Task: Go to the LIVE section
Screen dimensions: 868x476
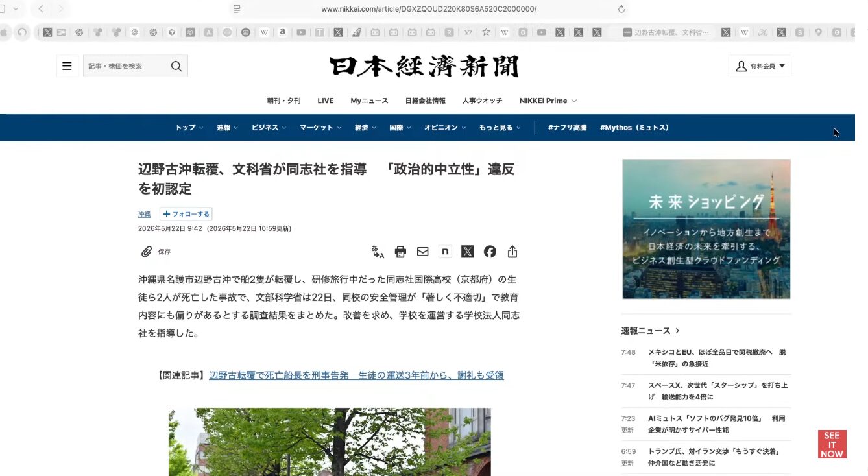Action: click(326, 101)
